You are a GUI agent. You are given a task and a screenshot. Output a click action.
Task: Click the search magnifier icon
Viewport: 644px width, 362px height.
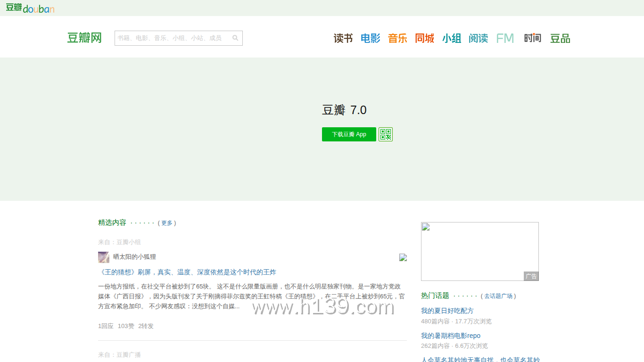[235, 38]
